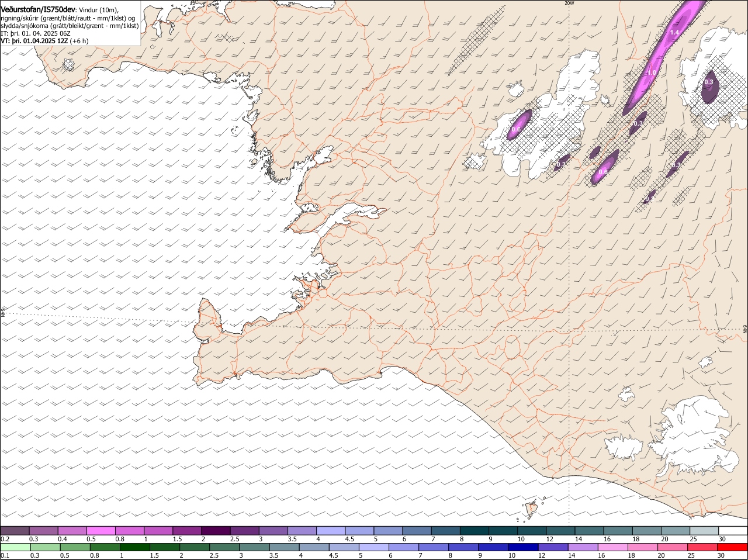The height and width of the screenshot is (560, 748).
Task: Click the 1.0 precipitation value label
Action: (x=652, y=72)
